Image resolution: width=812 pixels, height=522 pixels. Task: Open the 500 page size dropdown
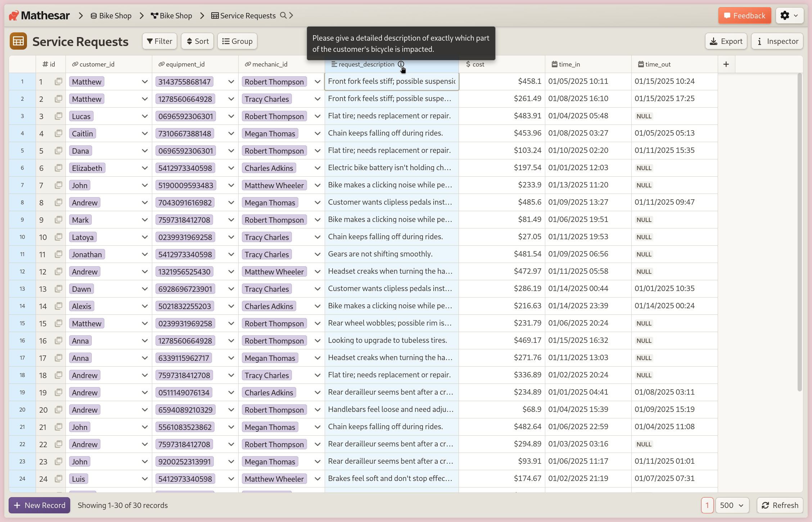tap(732, 505)
